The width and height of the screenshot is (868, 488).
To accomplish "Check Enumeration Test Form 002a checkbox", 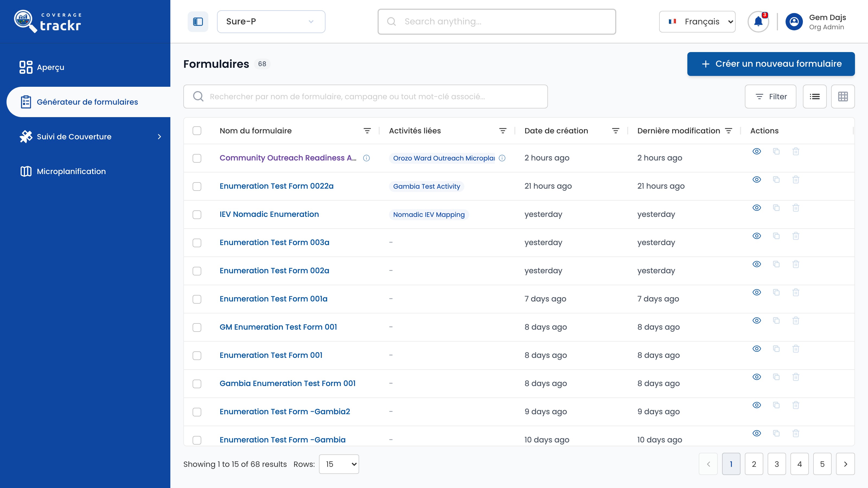I will click(x=197, y=271).
